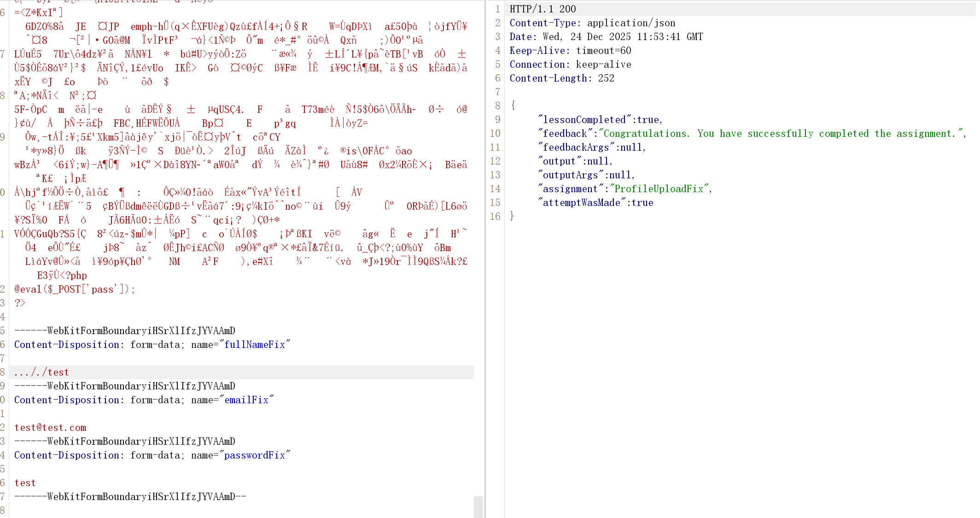
Task: Click the fullNameFix field name text
Action: click(x=254, y=345)
